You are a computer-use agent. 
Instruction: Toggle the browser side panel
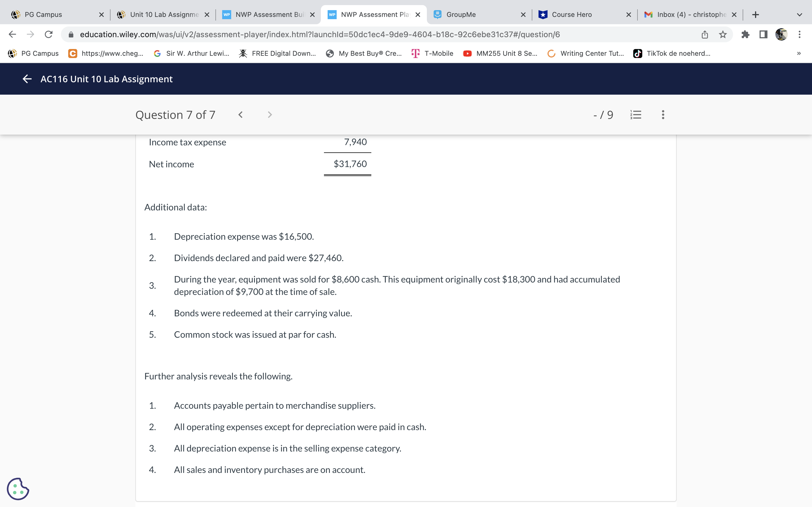[x=763, y=34]
